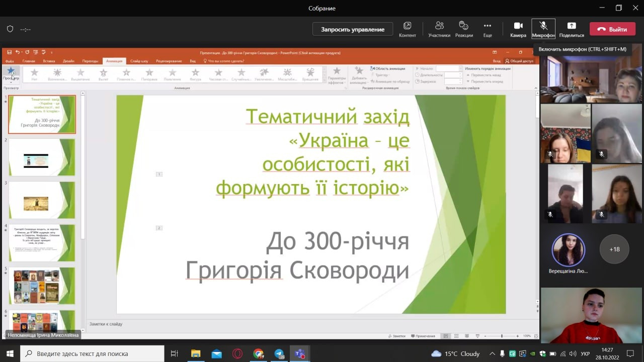Leave the meeting with the Выйти button
The height and width of the screenshot is (362, 644).
click(x=612, y=29)
